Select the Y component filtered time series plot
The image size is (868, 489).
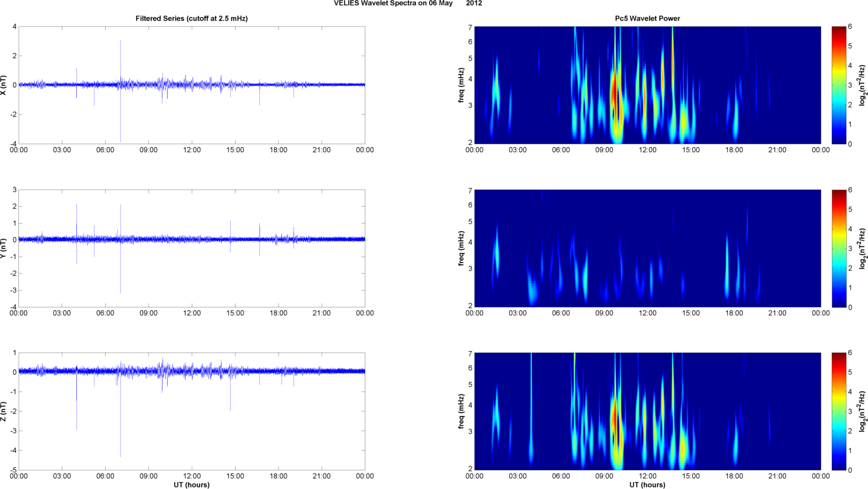[x=192, y=248]
